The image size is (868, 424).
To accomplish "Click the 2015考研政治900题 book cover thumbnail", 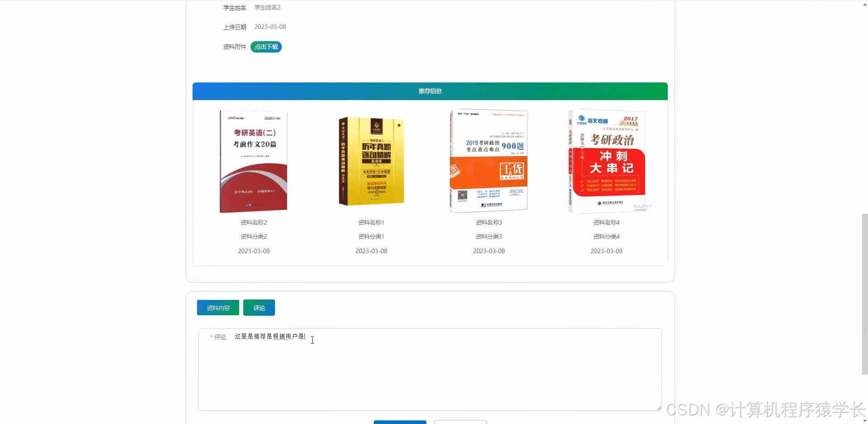I will (488, 161).
